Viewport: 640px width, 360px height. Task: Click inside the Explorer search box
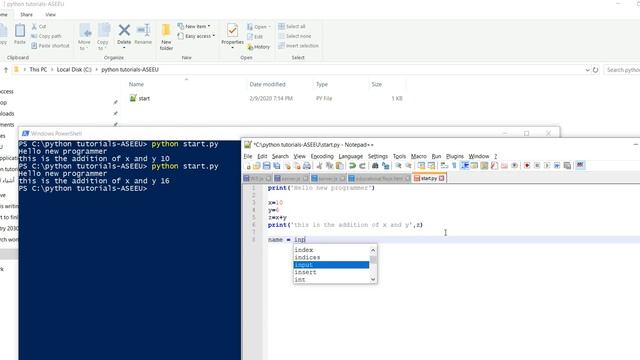click(622, 70)
